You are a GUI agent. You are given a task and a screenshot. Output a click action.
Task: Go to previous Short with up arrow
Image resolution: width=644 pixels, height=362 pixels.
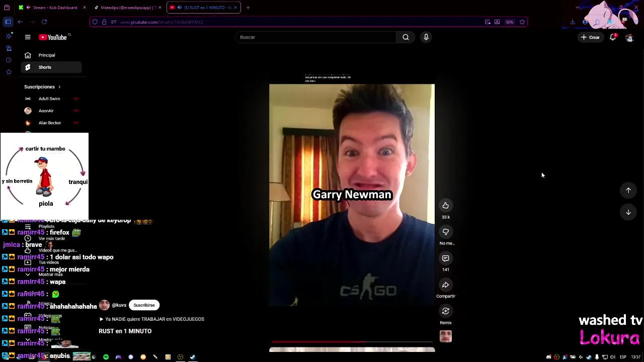coord(628,190)
